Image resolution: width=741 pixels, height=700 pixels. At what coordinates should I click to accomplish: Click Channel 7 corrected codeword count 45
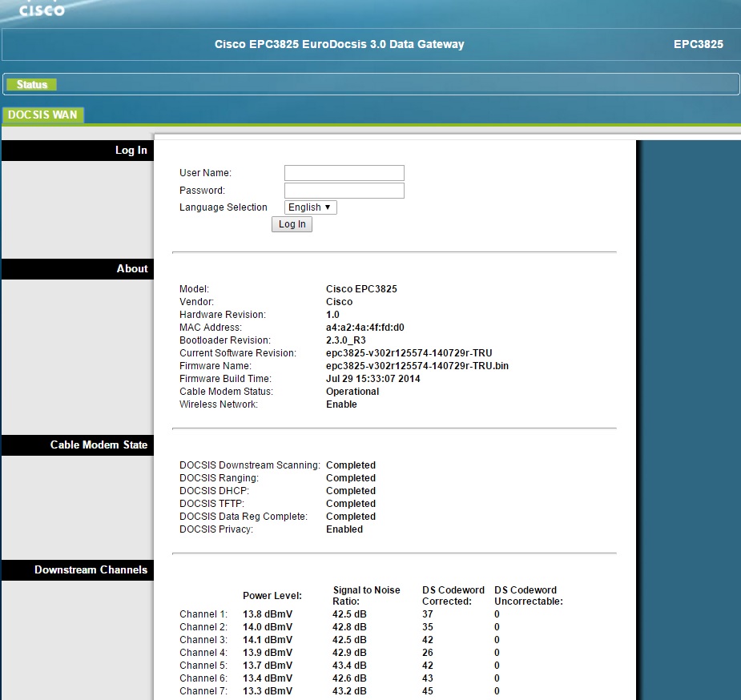(x=428, y=690)
